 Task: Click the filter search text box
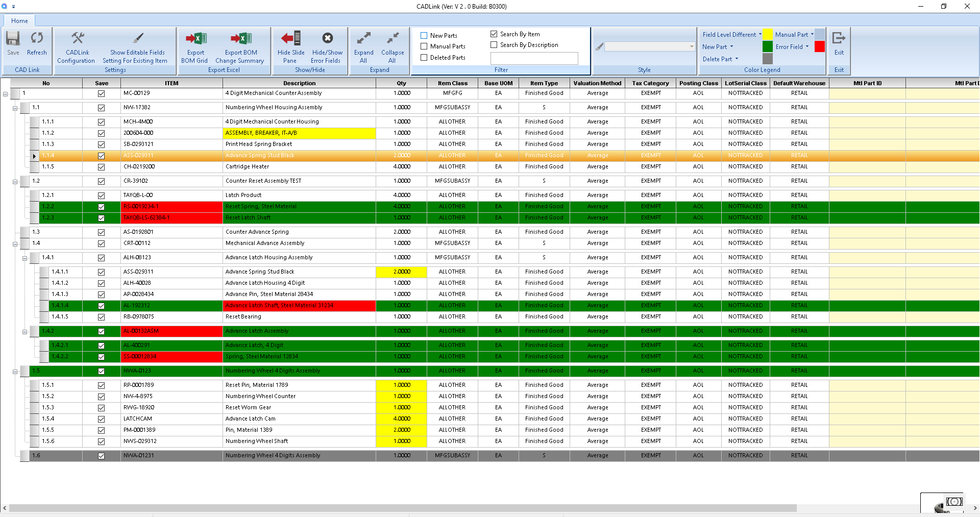[534, 58]
